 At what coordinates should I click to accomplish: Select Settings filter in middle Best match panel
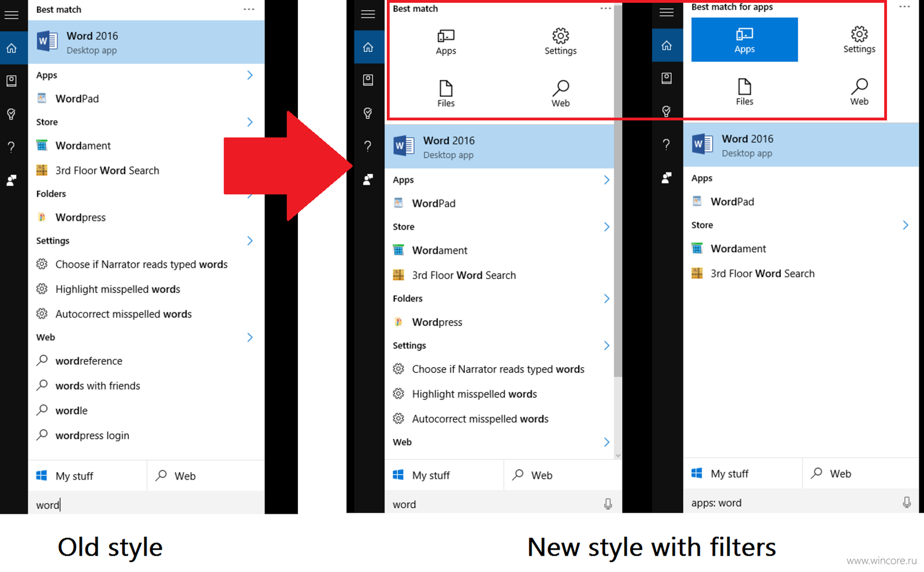[x=560, y=42]
